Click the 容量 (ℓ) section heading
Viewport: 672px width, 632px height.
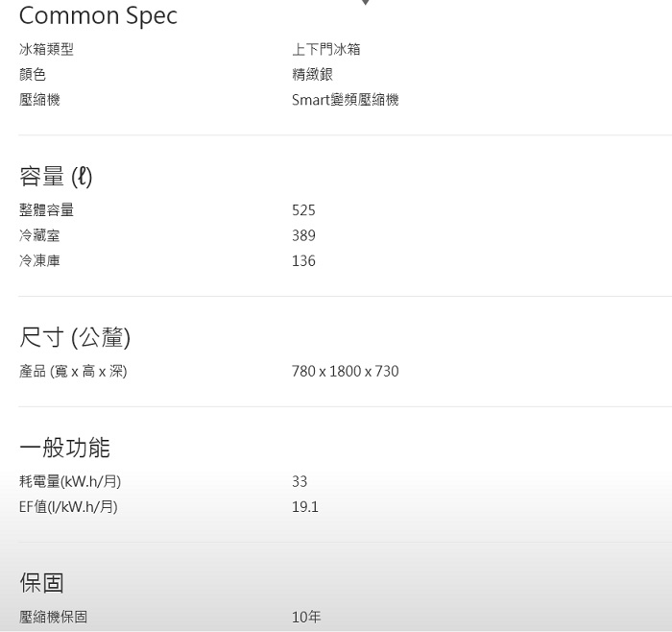point(56,176)
